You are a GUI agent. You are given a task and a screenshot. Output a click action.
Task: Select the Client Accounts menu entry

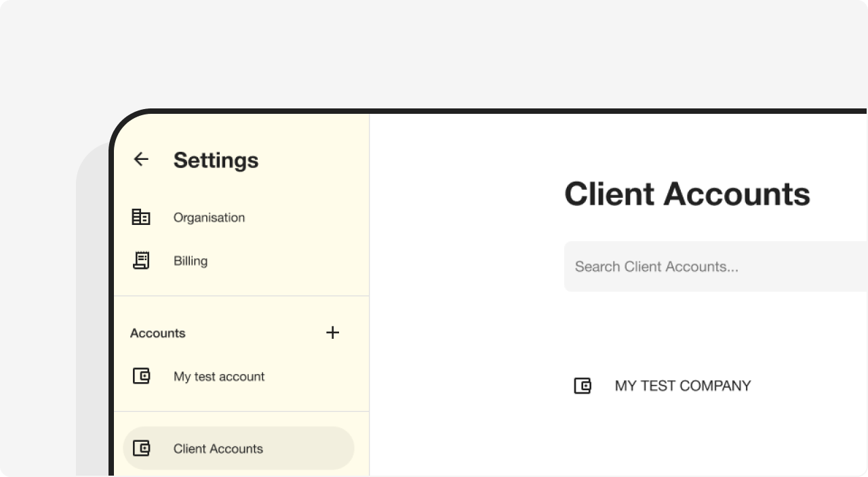pyautogui.click(x=218, y=449)
